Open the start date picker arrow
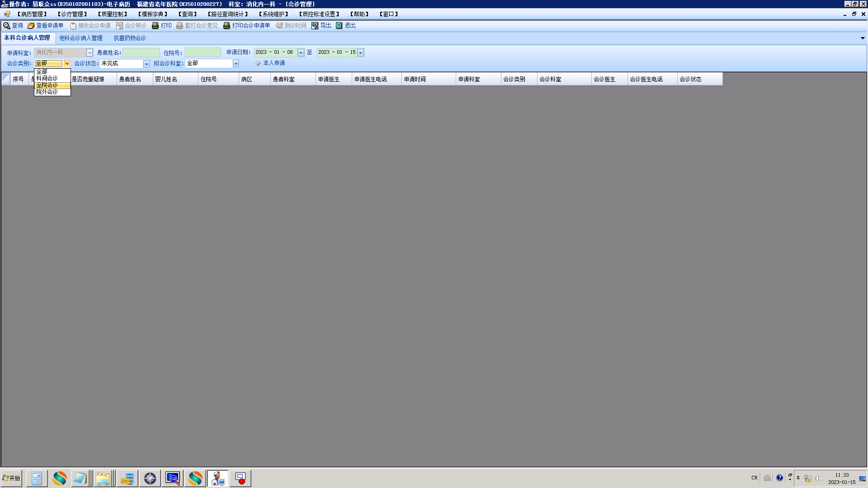This screenshot has width=868, height=488. [301, 53]
